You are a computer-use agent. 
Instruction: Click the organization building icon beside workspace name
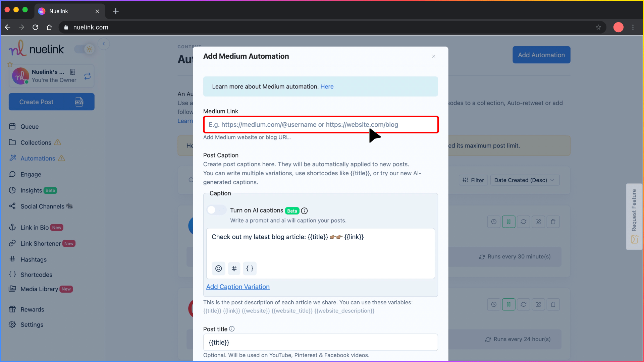73,72
